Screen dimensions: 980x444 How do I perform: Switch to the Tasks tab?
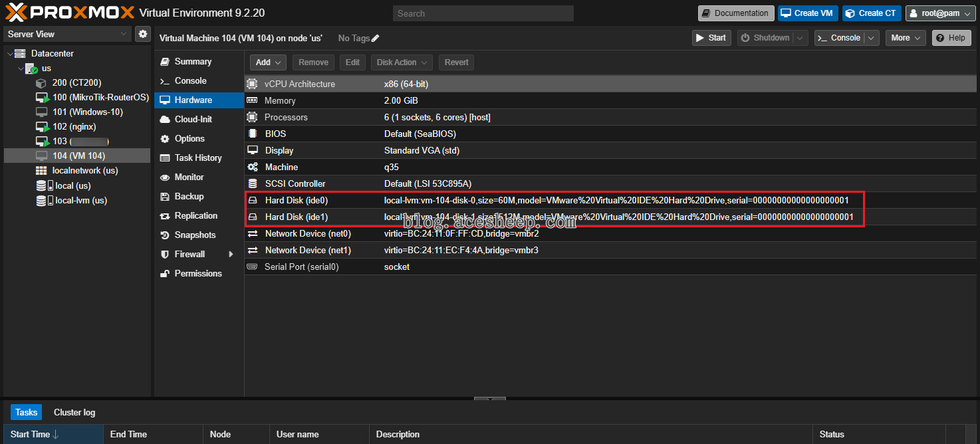point(26,412)
